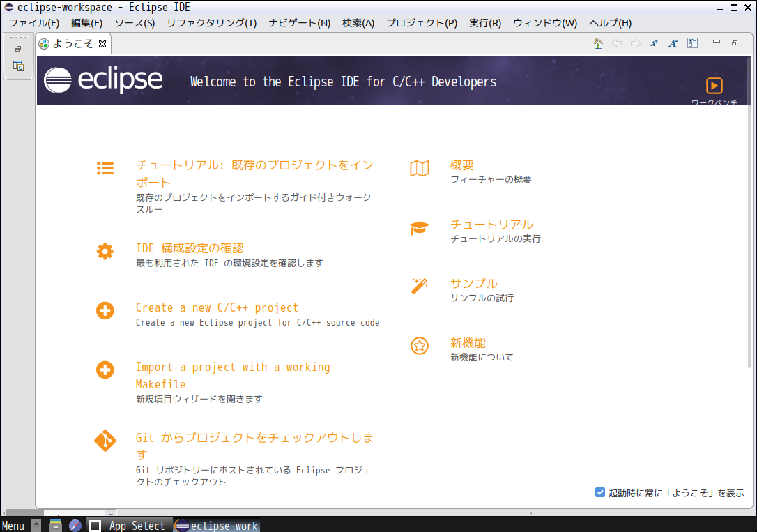Screen dimensions: 757x532
Task: Magnify the Welcome page font size
Action: 673,43
